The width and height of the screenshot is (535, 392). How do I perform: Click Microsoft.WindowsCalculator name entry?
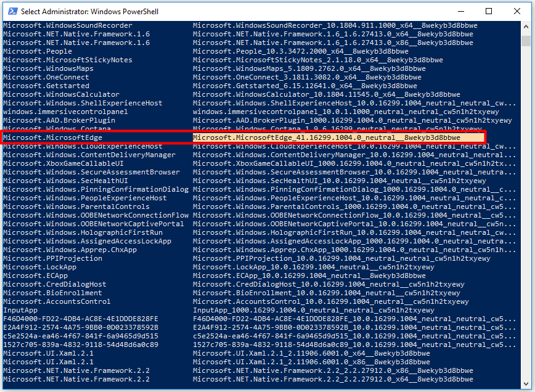tap(61, 94)
